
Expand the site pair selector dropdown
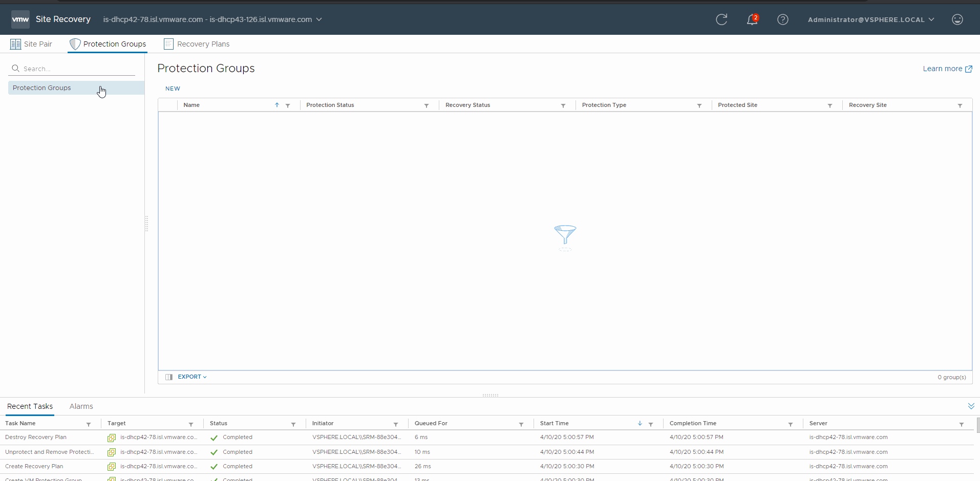click(319, 19)
